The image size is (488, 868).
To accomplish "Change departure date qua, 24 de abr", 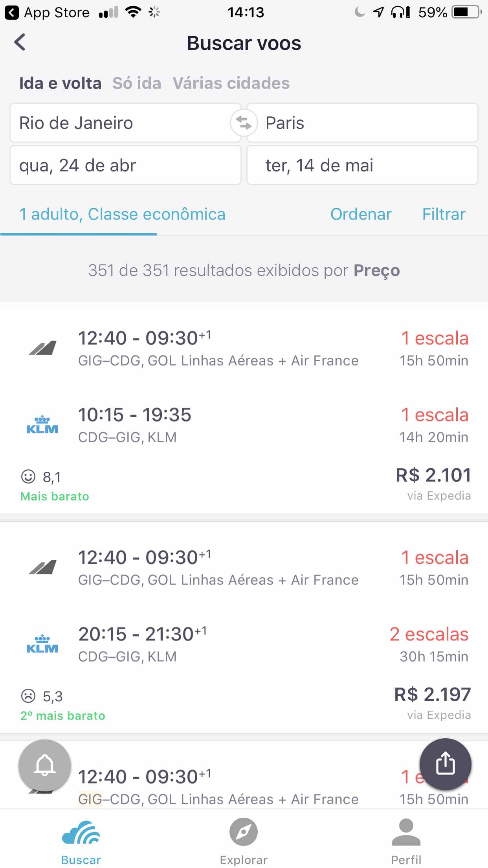I will coord(125,165).
